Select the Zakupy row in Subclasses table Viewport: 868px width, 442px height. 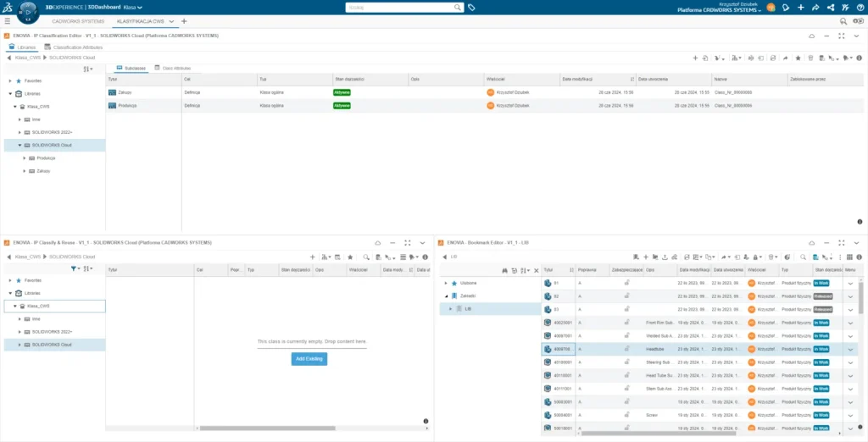coord(484,92)
